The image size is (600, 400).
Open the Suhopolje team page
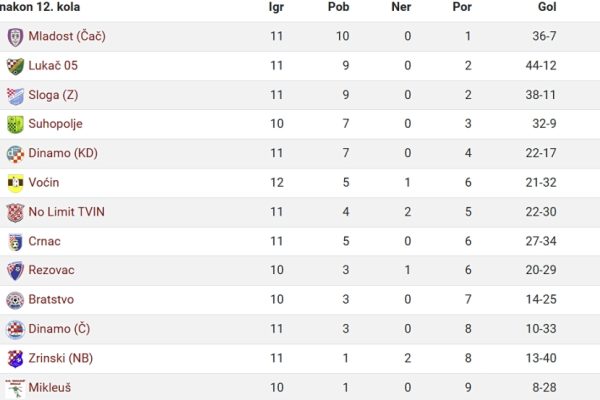click(x=55, y=124)
